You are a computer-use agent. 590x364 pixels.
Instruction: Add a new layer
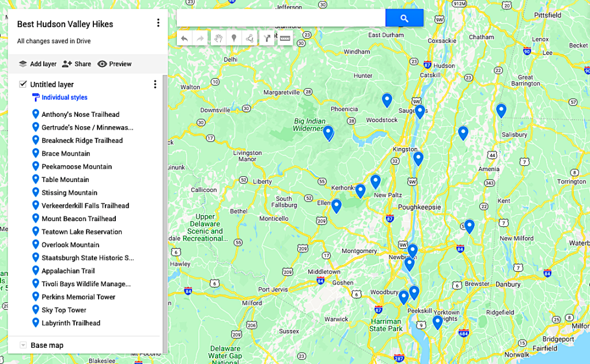(x=37, y=64)
